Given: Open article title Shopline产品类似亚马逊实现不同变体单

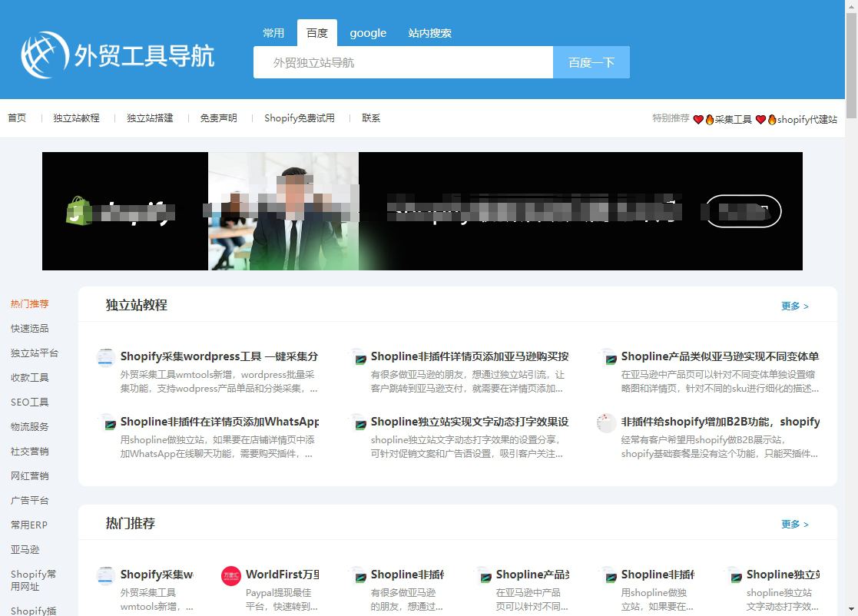Looking at the screenshot, I should click(x=720, y=356).
